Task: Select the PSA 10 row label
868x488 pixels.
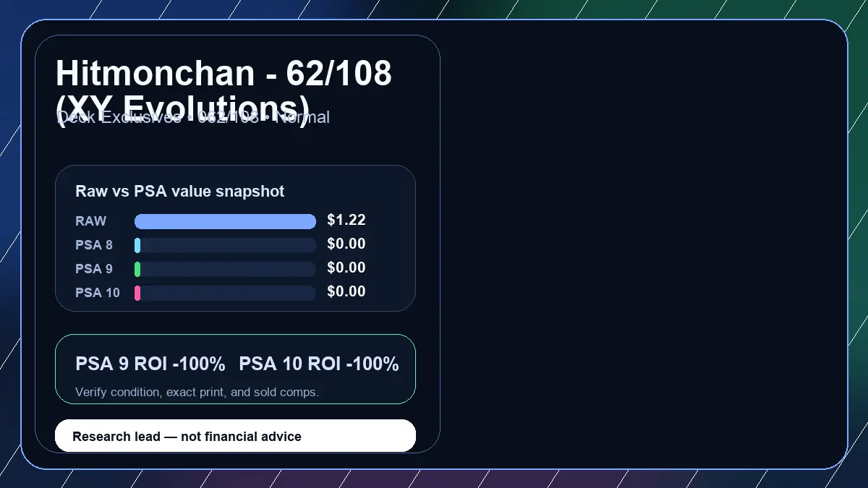Action: point(98,293)
